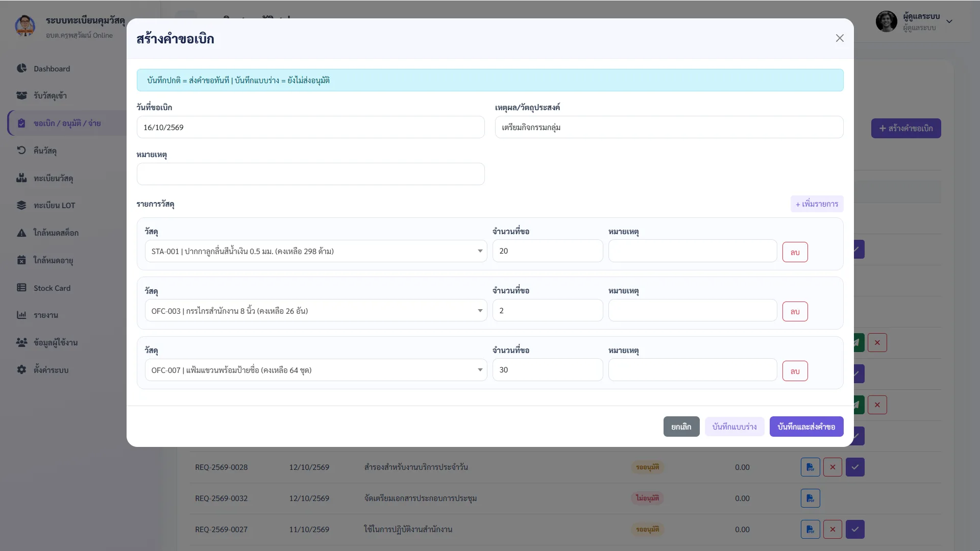
Task: Delete the STA-001 row with ลบ
Action: (795, 252)
